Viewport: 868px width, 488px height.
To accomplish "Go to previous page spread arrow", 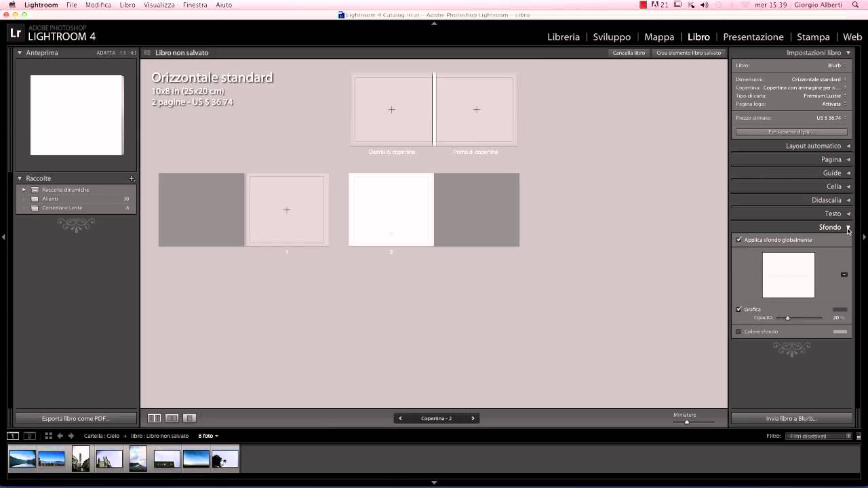I will 400,418.
